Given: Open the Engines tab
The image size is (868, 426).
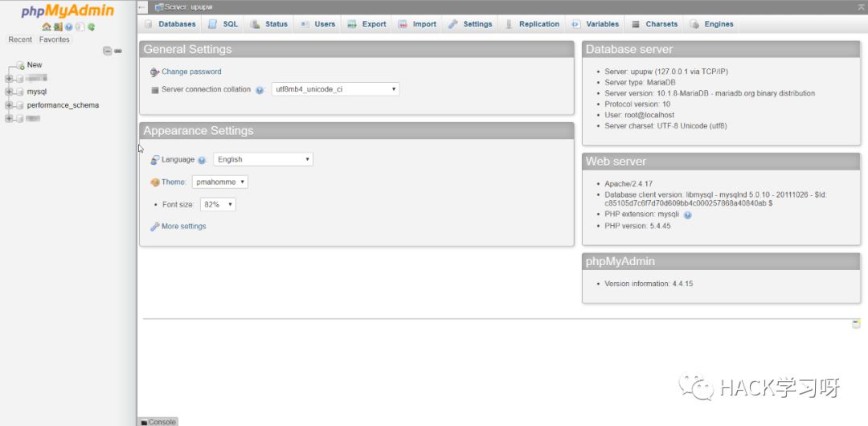Looking at the screenshot, I should (x=712, y=24).
